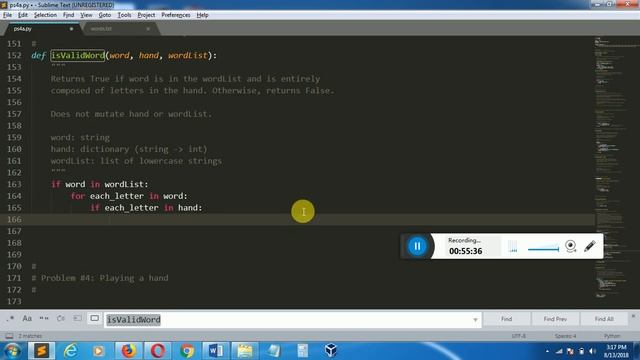This screenshot has height=360, width=640.
Task: Open the Help menu
Action: [202, 15]
